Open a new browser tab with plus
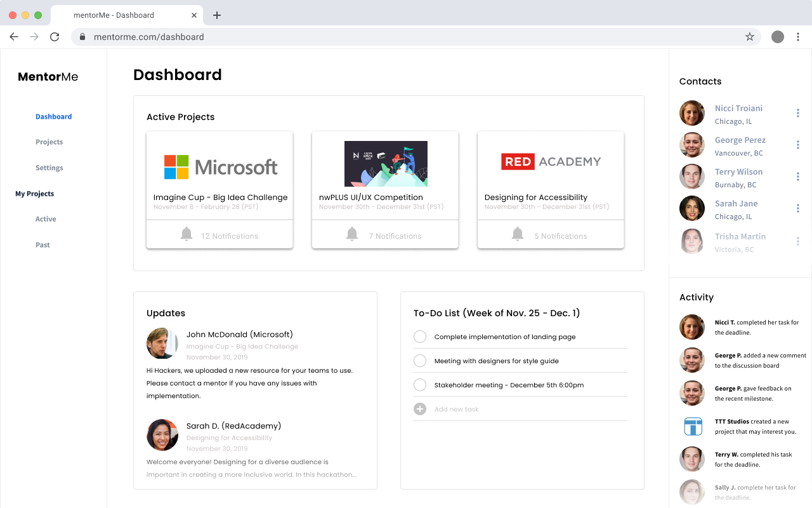 coord(217,15)
